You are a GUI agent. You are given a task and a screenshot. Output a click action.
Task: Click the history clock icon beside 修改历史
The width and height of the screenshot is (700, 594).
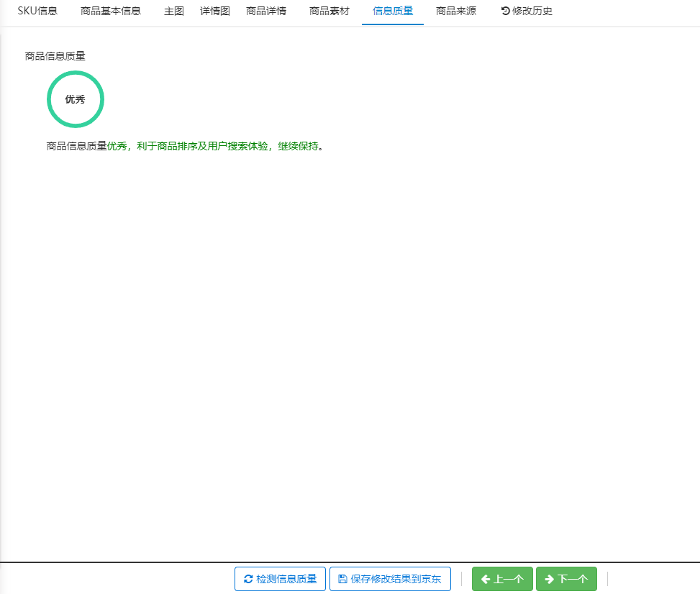point(505,12)
